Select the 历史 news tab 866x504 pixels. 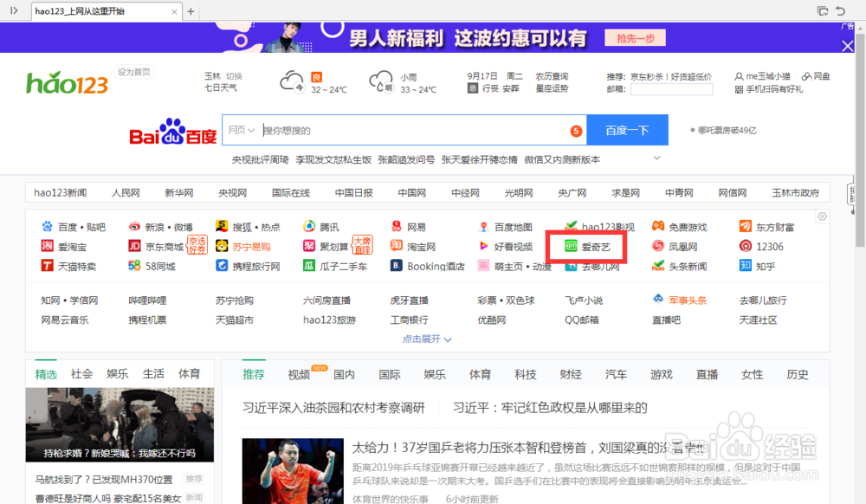click(797, 375)
